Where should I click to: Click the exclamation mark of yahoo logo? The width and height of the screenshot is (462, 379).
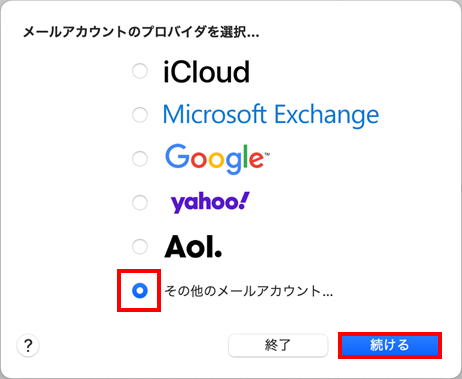[x=244, y=200]
